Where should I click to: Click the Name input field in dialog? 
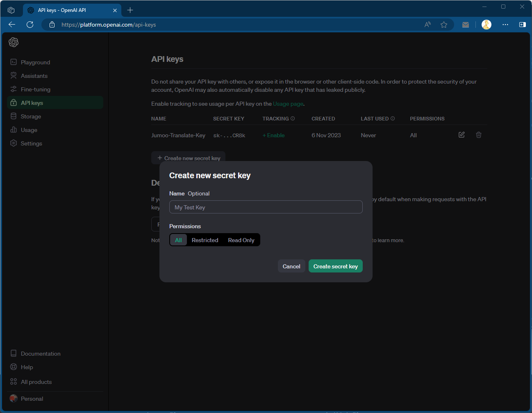pos(266,207)
